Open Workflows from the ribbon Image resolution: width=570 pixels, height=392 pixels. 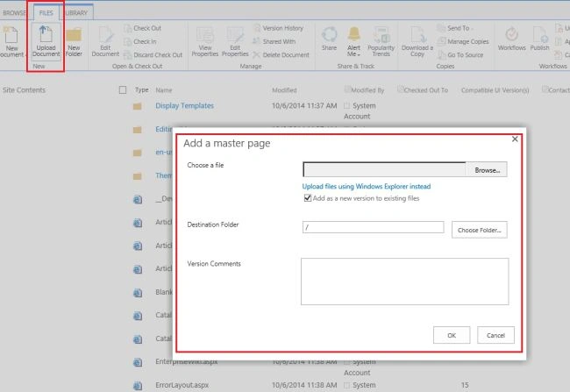[x=512, y=39]
